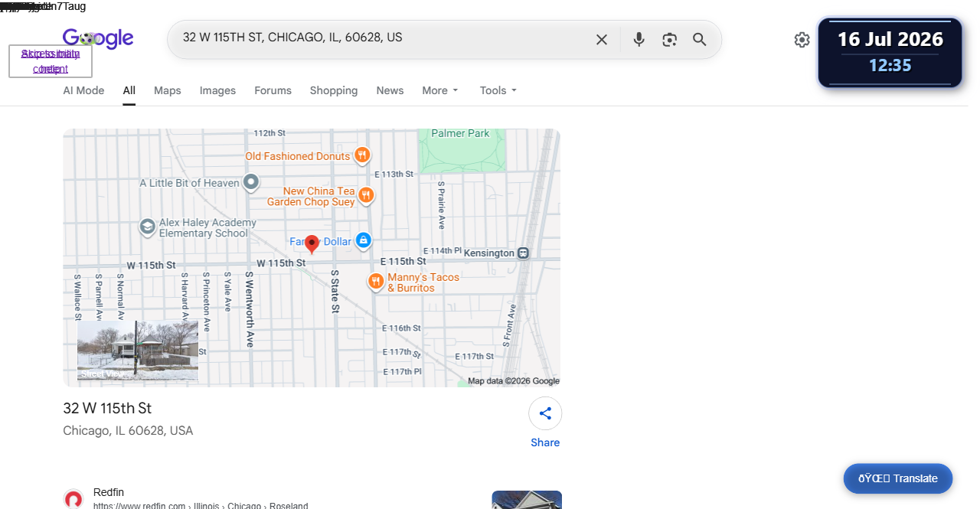Start voice search with microphone icon
980x509 pixels.
tap(639, 40)
